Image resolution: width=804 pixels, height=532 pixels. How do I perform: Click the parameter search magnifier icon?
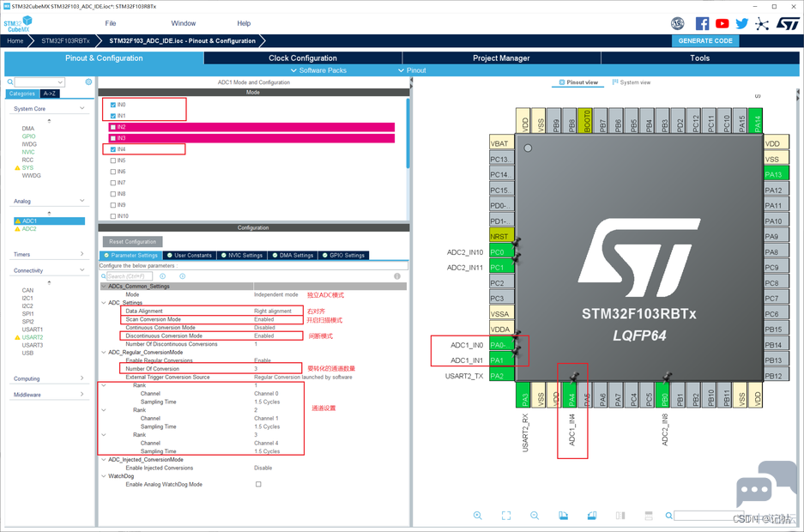pos(104,276)
